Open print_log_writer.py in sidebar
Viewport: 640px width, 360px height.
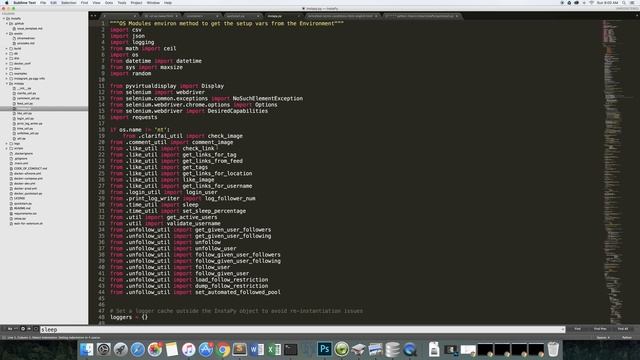[29, 123]
